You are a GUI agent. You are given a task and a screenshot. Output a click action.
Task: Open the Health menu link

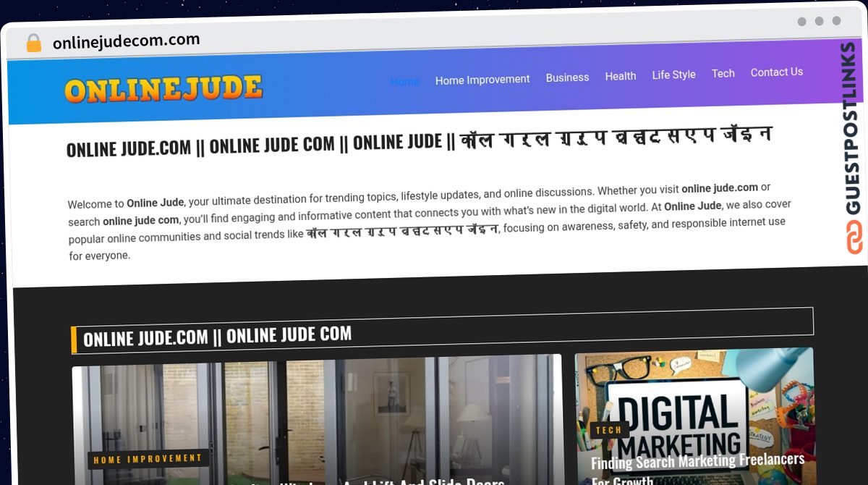pyautogui.click(x=621, y=76)
